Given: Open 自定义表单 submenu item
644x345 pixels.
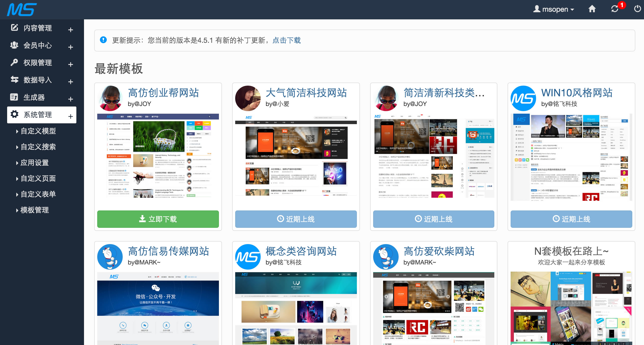Looking at the screenshot, I should coord(38,194).
